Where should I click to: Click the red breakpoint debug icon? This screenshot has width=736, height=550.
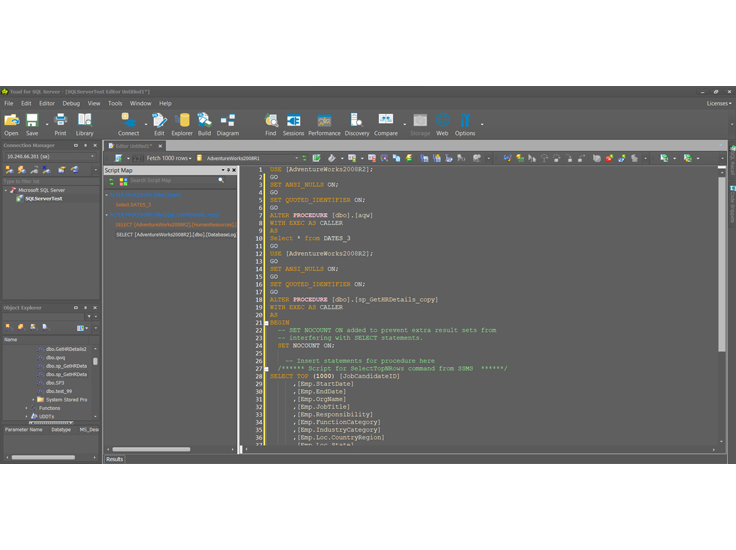pos(609,158)
